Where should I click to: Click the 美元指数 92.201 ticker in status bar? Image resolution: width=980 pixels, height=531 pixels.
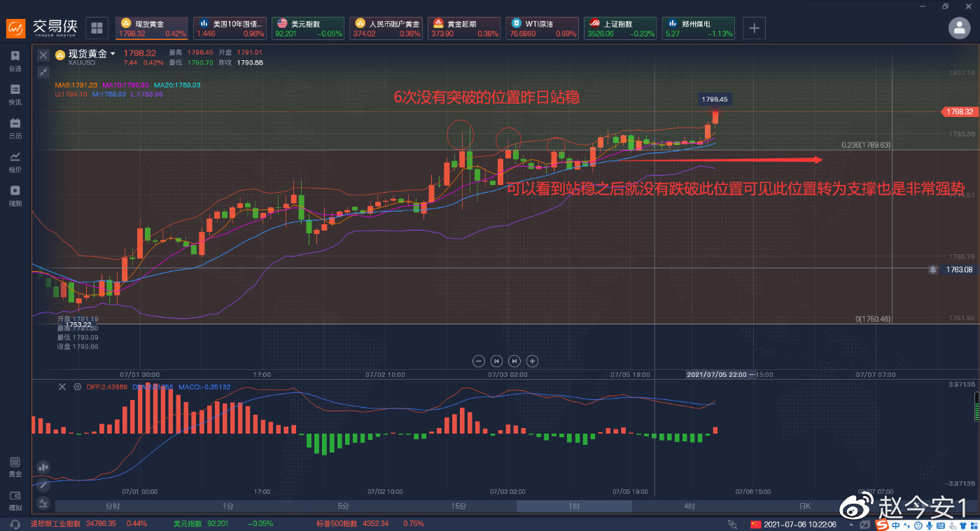click(x=223, y=523)
